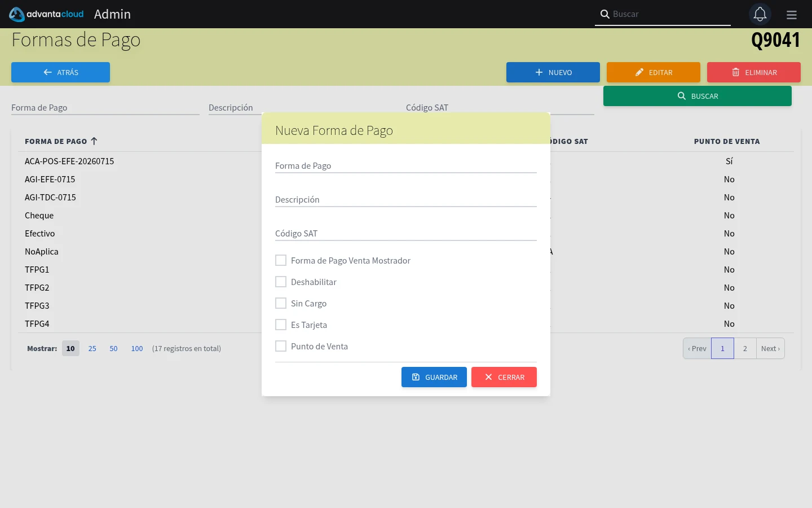Close the dialog with Cerrar
Viewport: 812px width, 508px height.
504,377
